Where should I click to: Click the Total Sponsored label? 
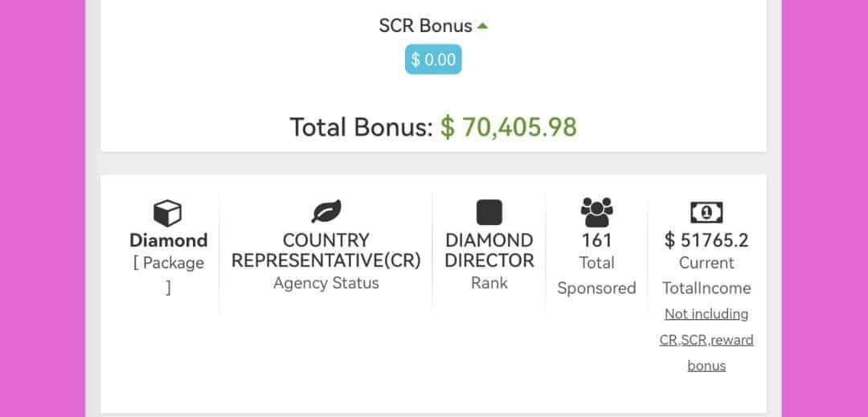(596, 276)
